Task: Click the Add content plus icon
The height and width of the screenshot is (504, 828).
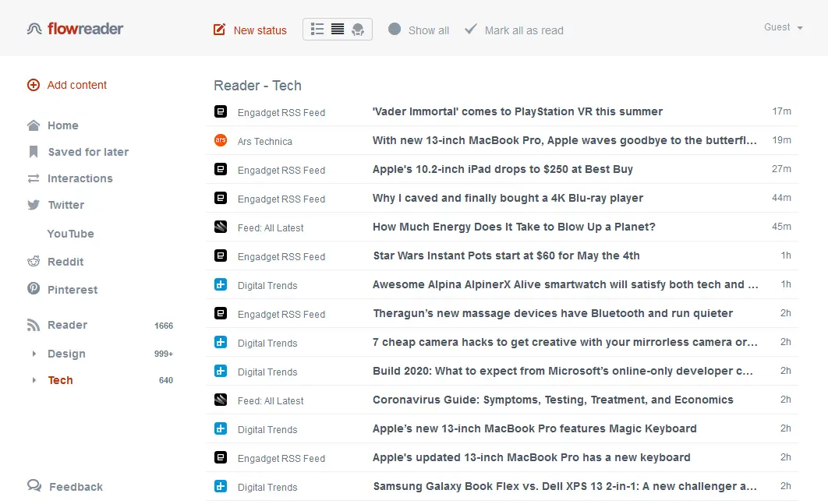Action: tap(34, 85)
